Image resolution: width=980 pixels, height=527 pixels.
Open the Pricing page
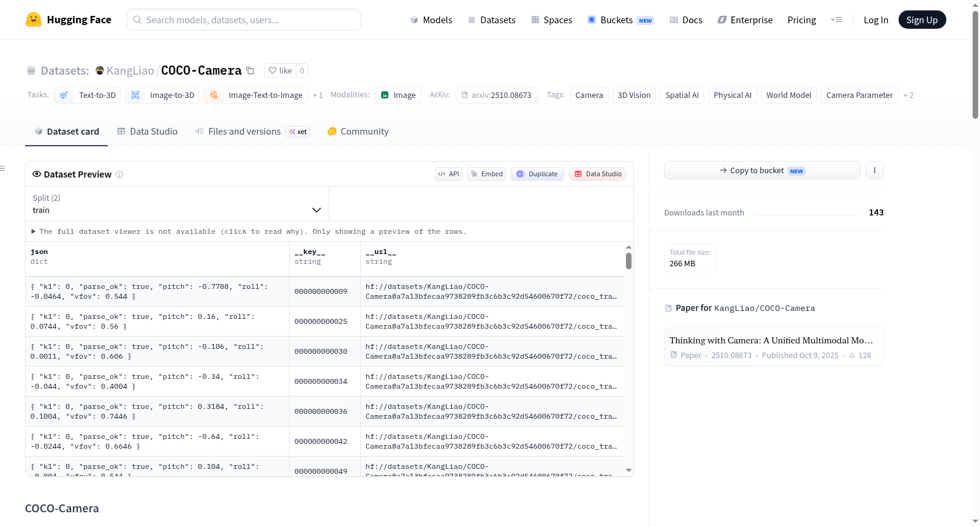click(x=802, y=20)
